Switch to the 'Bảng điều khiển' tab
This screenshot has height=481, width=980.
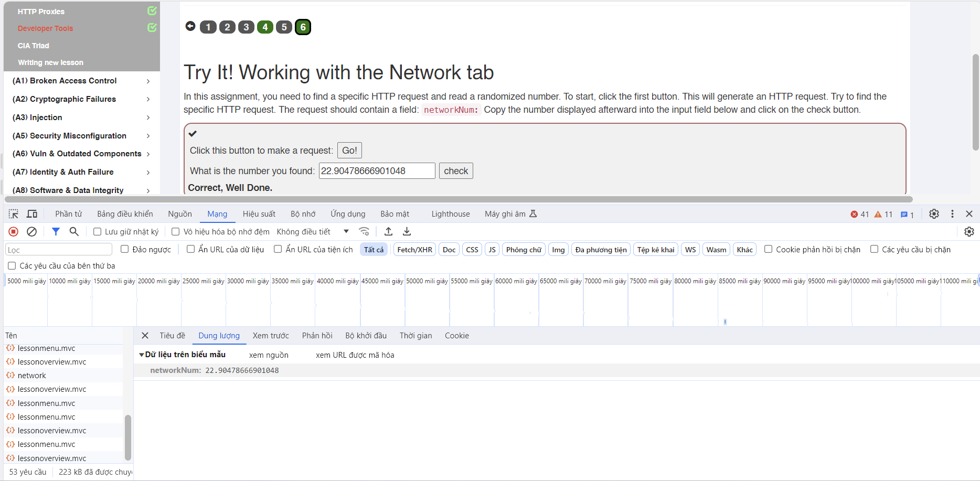click(125, 214)
